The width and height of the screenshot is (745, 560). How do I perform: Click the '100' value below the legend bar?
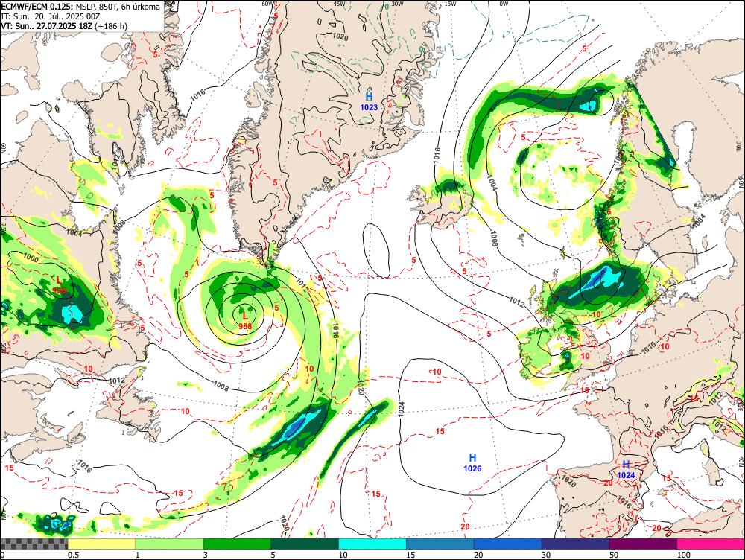[x=684, y=555]
